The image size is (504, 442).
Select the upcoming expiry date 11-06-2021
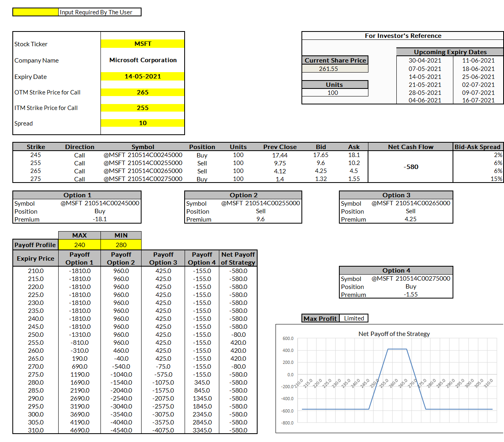click(478, 61)
